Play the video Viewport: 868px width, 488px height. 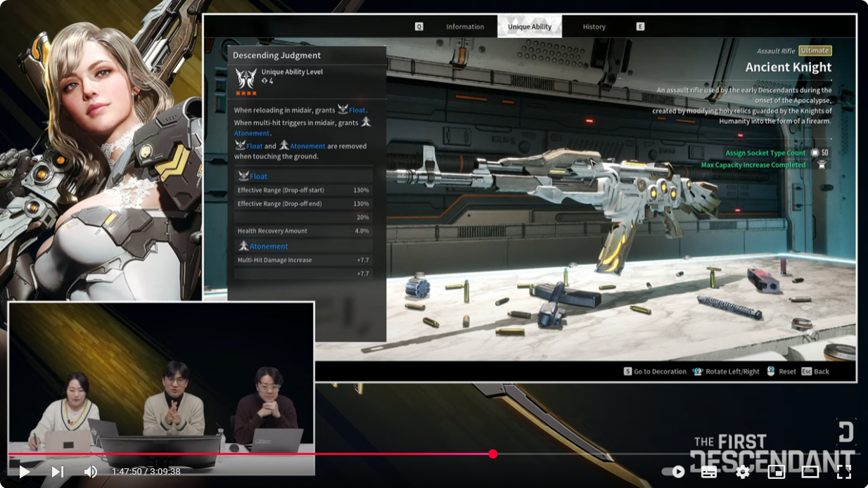tap(24, 472)
